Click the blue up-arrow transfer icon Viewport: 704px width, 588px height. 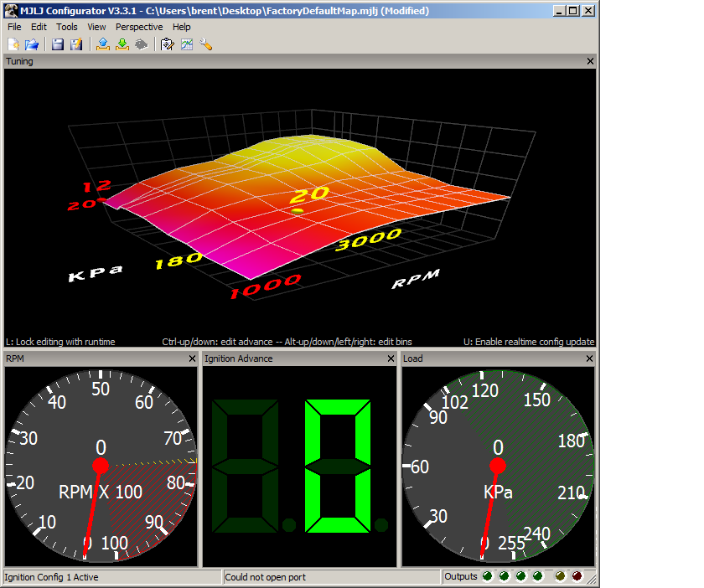(x=103, y=44)
